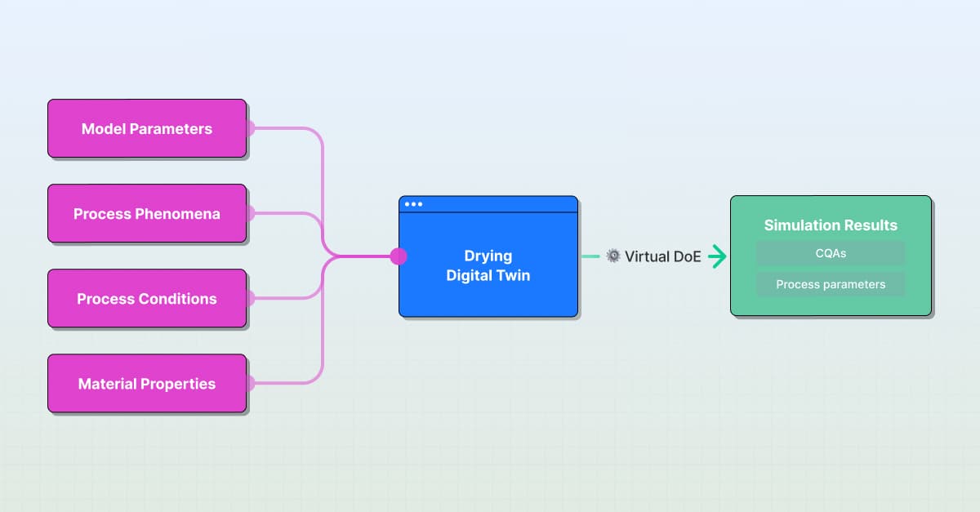Select the Process Conditions block
The height and width of the screenshot is (512, 980).
[x=147, y=299]
